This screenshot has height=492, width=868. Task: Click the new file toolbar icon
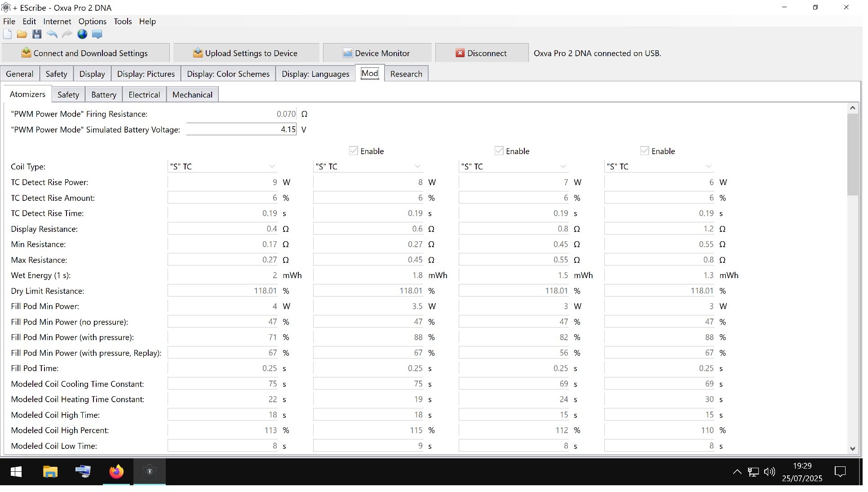click(8, 34)
